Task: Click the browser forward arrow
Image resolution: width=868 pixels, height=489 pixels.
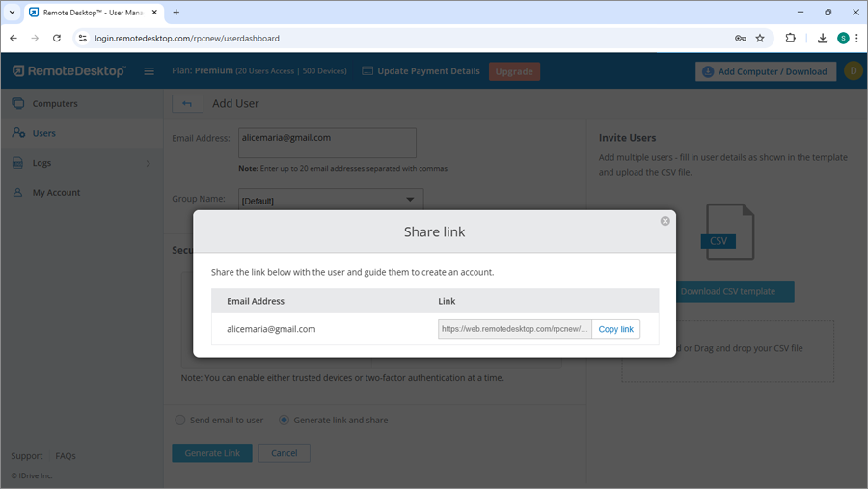Action: 35,39
